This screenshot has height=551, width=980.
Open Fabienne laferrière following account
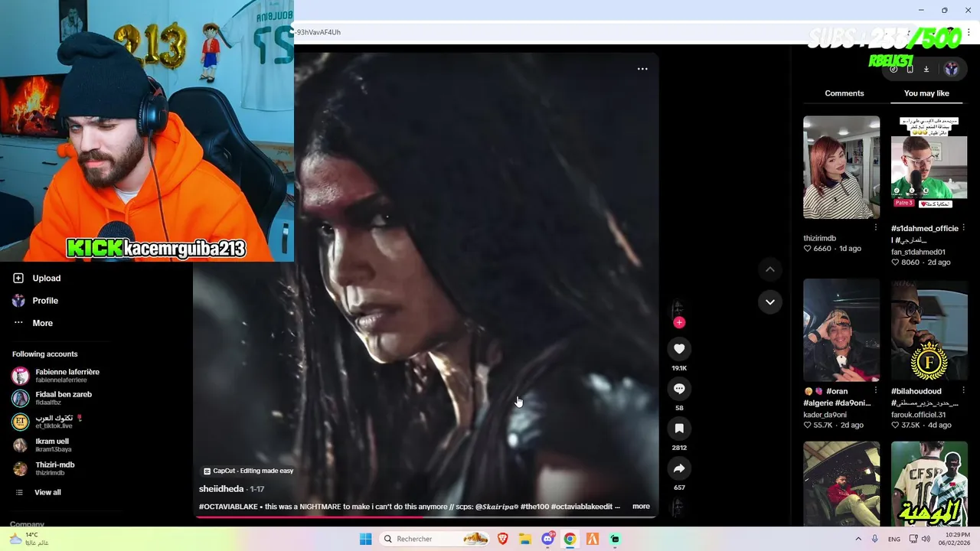(56, 376)
